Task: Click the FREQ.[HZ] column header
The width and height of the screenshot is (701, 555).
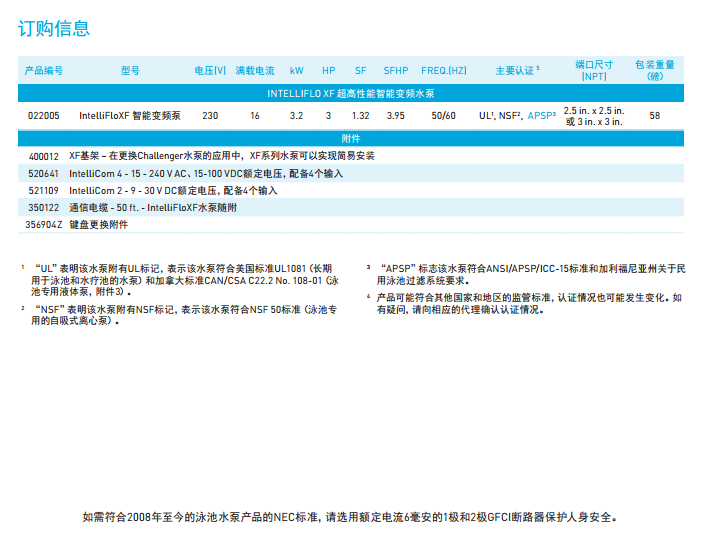Action: 444,71
